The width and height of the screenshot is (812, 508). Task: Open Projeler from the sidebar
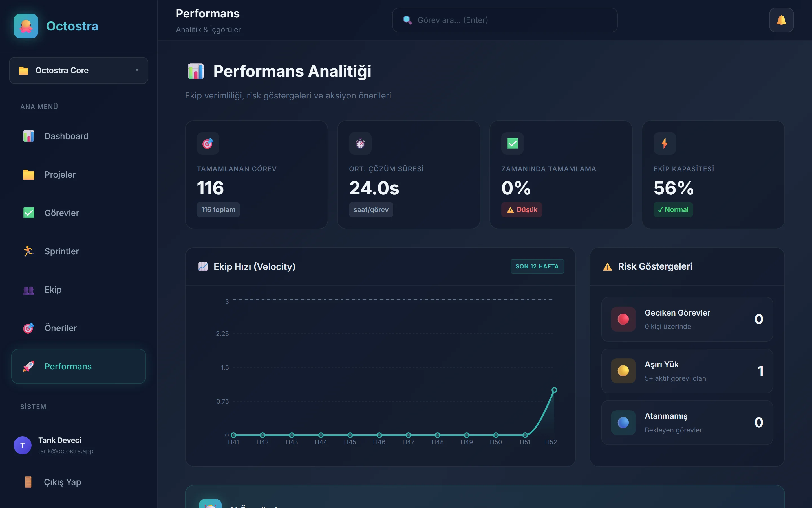[78, 174]
